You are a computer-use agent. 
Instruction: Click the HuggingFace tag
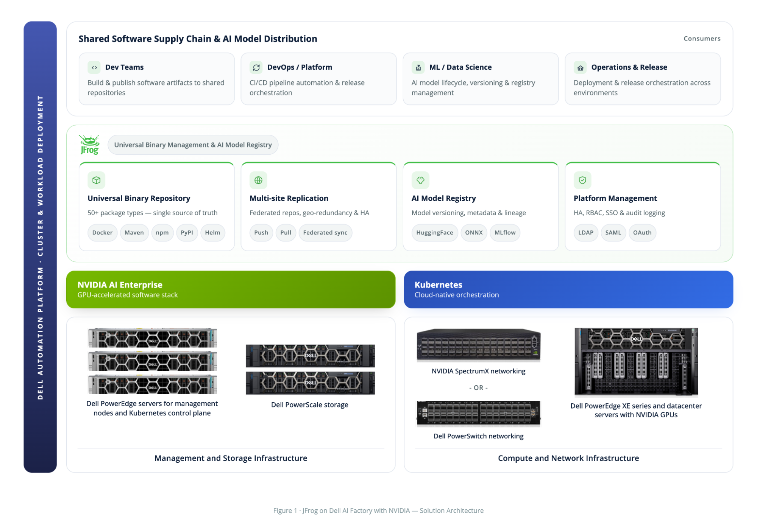[435, 233]
